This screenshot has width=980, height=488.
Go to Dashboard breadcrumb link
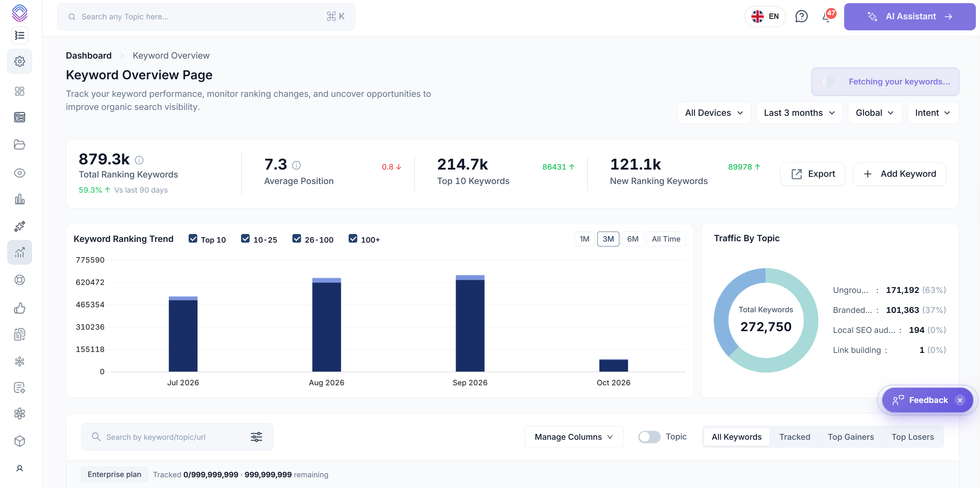[x=89, y=55]
